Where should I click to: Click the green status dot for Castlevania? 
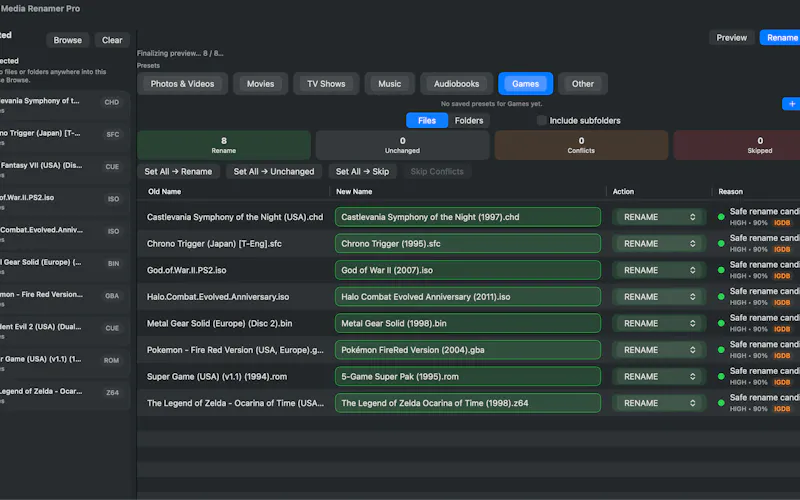click(x=721, y=217)
